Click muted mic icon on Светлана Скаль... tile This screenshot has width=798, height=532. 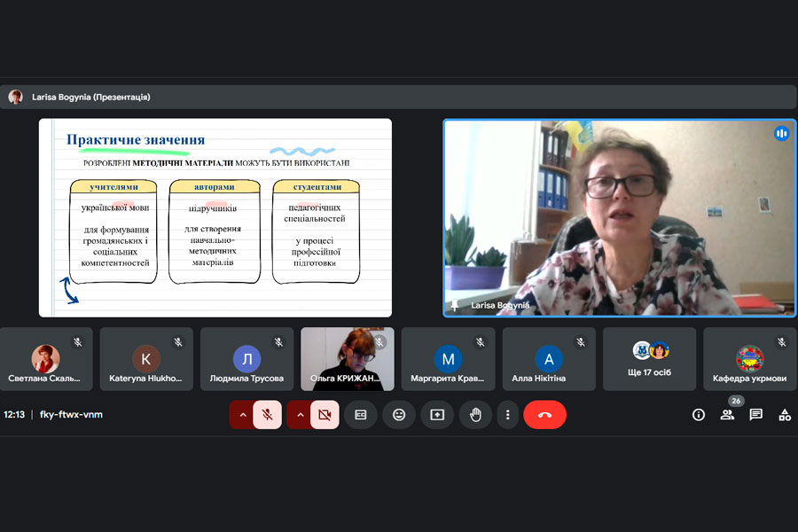coord(77,342)
